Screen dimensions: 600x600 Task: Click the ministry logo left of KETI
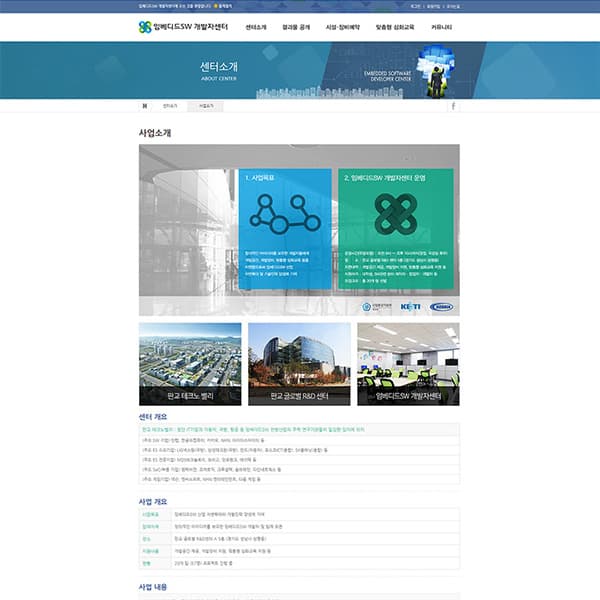tap(377, 307)
